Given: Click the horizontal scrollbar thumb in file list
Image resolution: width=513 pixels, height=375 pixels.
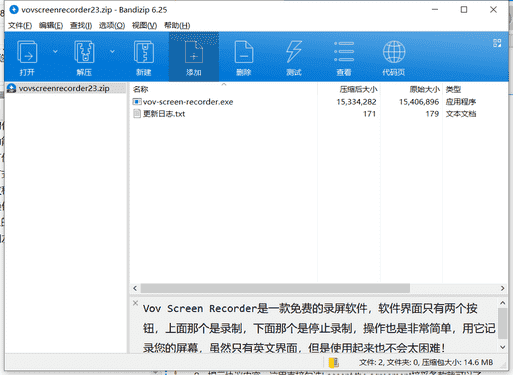Looking at the screenshot, I should point(275,288).
